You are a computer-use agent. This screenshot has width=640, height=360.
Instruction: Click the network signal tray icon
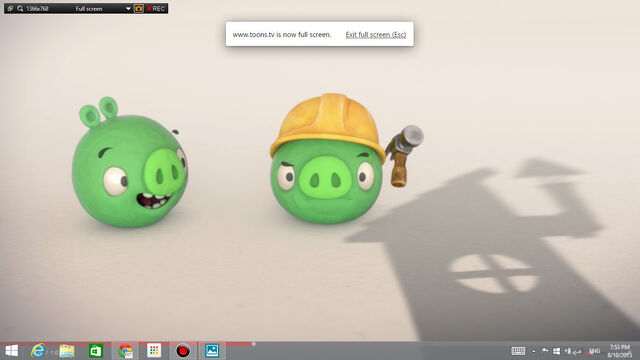[577, 351]
